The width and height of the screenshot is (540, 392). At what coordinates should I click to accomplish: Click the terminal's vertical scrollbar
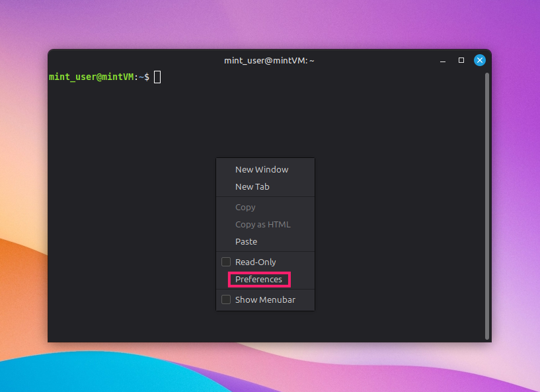pyautogui.click(x=487, y=206)
